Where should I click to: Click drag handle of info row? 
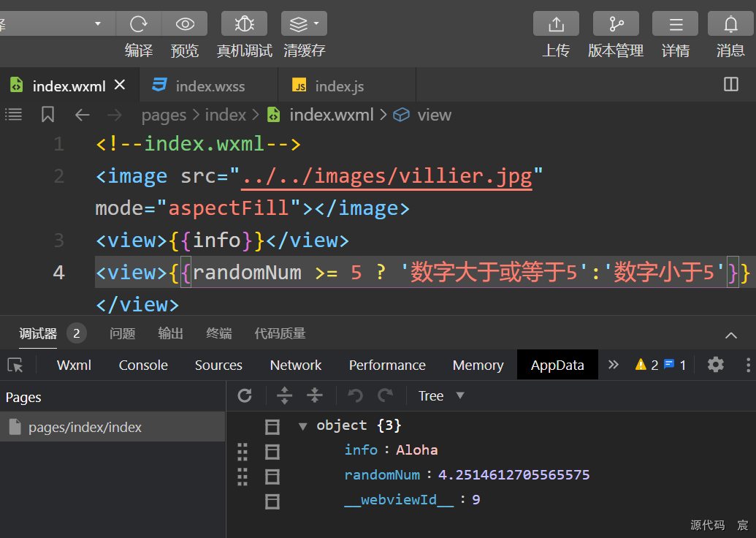[243, 452]
